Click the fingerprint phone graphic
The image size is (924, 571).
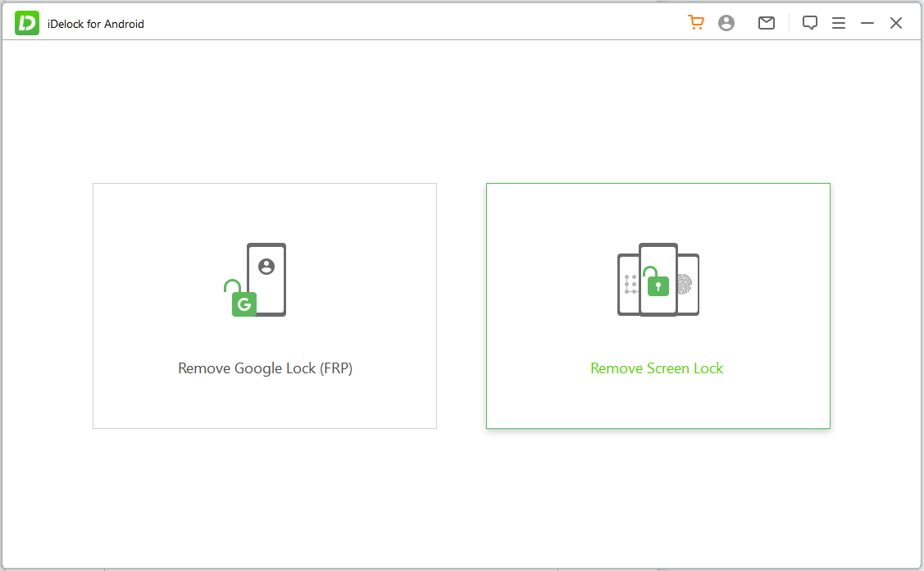[x=687, y=284]
